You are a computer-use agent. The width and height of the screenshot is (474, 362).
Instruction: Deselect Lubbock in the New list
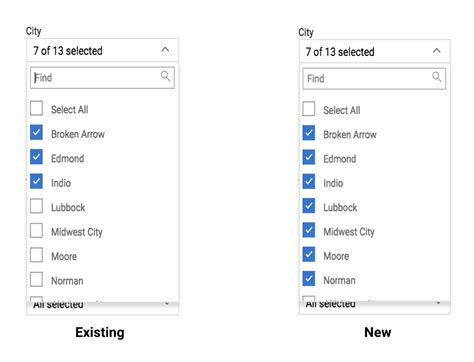pos(309,206)
